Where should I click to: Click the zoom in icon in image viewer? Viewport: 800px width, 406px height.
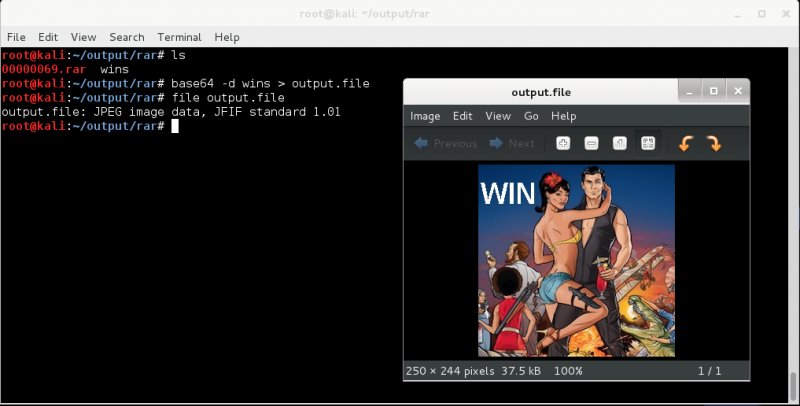pos(563,143)
